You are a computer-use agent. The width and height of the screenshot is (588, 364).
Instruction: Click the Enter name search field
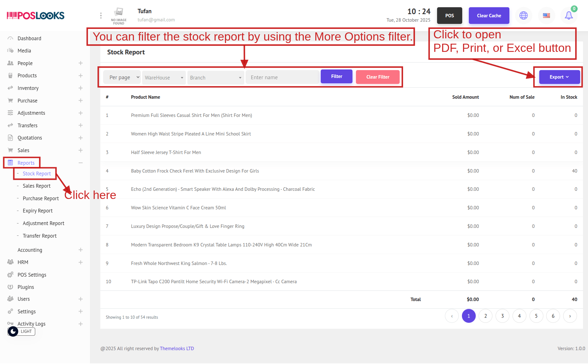pos(282,77)
